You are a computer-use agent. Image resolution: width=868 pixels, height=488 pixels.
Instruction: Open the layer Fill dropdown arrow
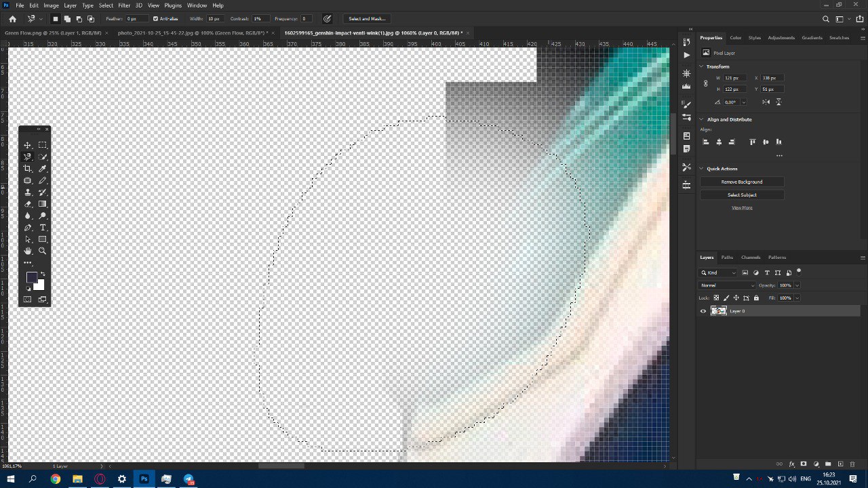coord(797,298)
